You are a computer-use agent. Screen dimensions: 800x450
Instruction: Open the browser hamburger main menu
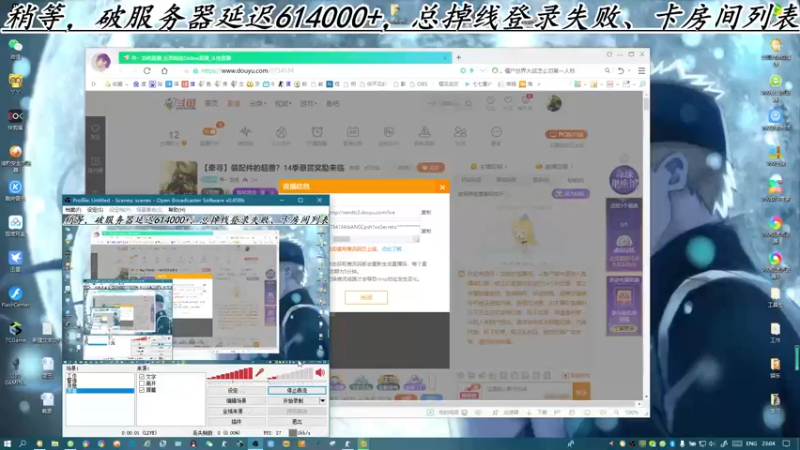tap(641, 71)
